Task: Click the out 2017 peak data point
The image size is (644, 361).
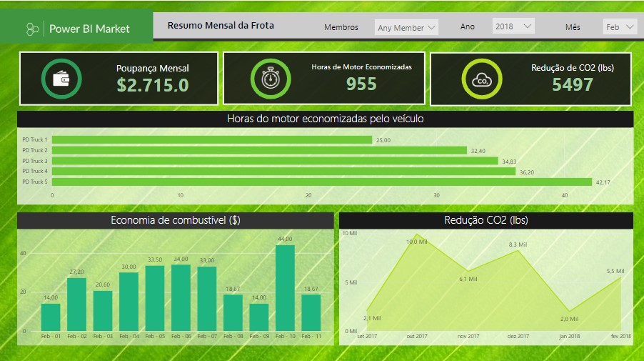Action: pos(417,235)
